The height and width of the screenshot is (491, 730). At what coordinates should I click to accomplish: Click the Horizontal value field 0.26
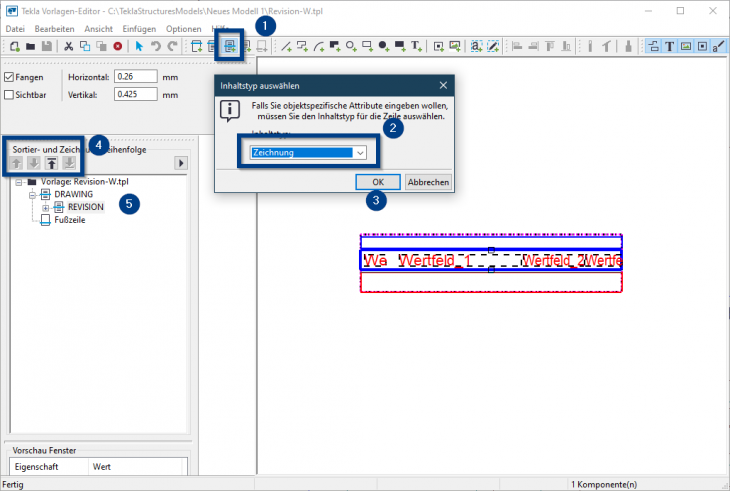point(135,77)
